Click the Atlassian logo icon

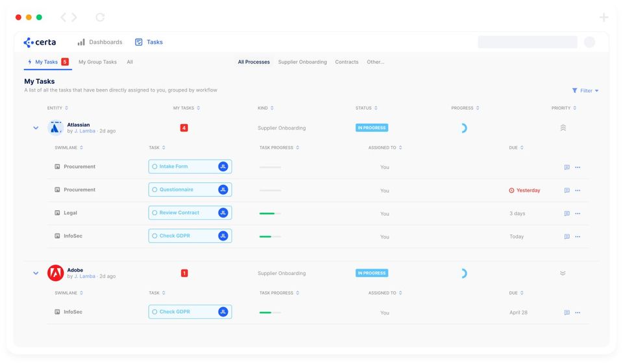click(x=55, y=128)
